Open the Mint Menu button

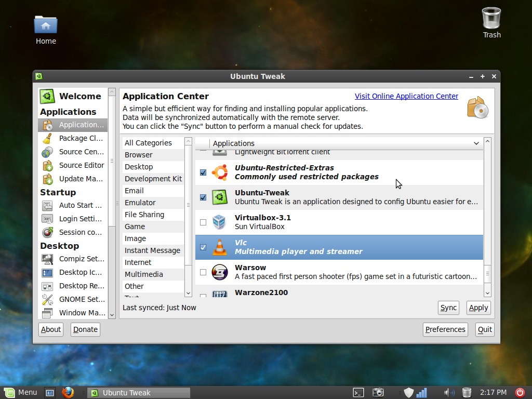click(x=20, y=393)
